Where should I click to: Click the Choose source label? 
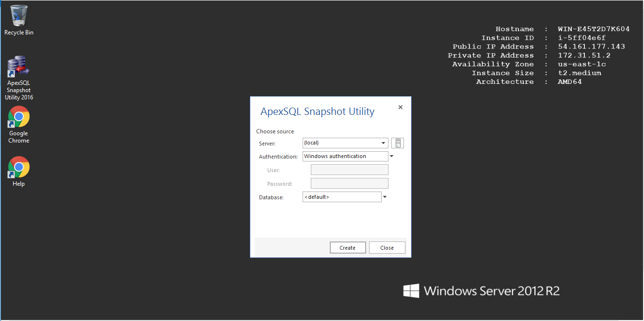pyautogui.click(x=275, y=131)
